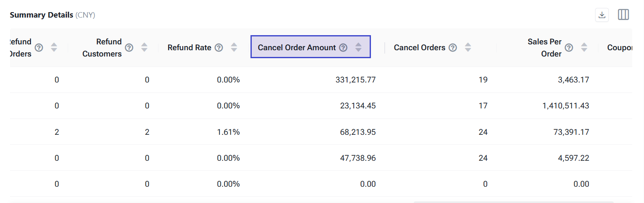Open the column settings icon

[623, 15]
